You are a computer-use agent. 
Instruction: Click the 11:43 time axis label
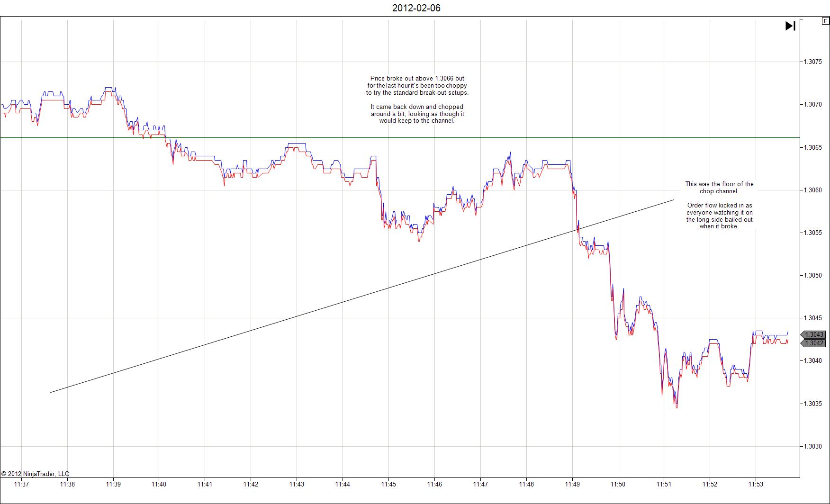pos(297,484)
